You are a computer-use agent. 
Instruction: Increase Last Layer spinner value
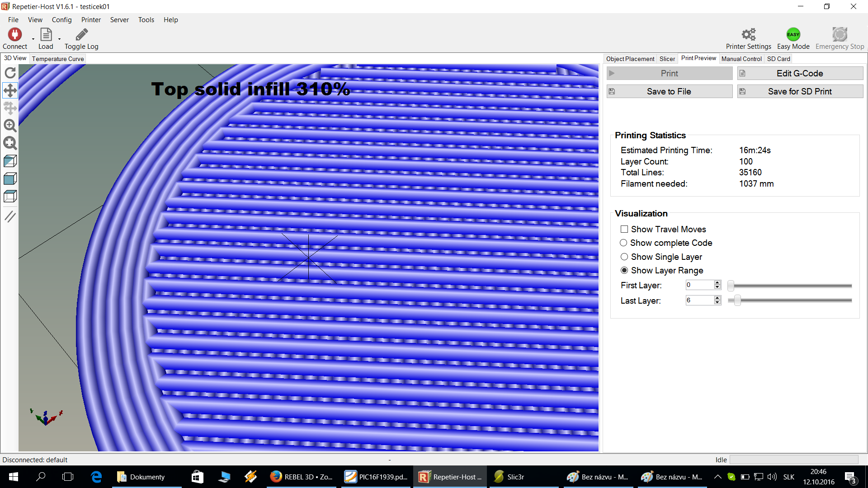[717, 298]
